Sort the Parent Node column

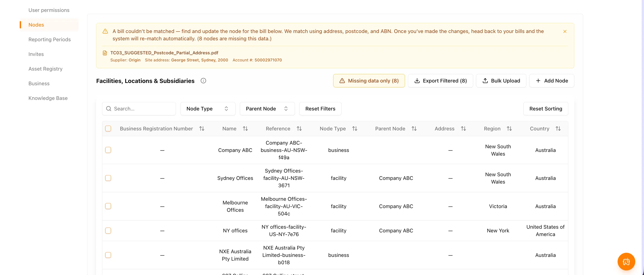pos(414,129)
